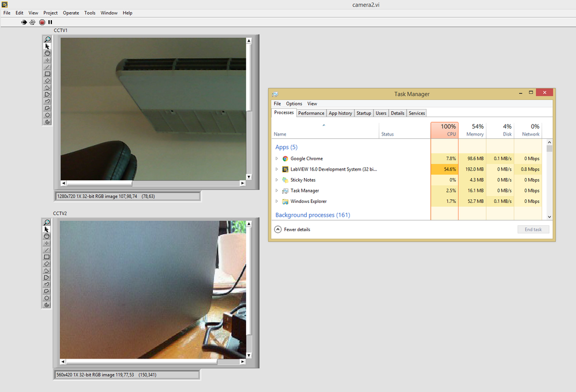
Task: Click CCTV2 horizontal scrollbar left arrow
Action: click(x=63, y=362)
